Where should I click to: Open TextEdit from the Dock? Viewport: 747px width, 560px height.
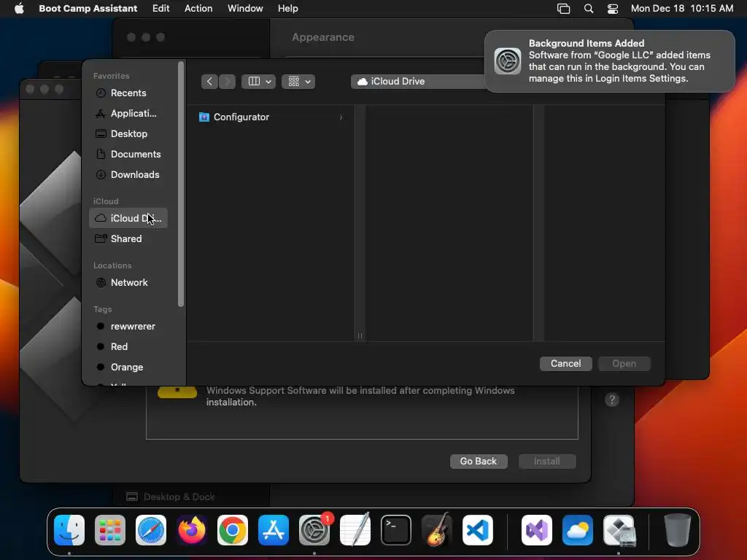coord(355,530)
